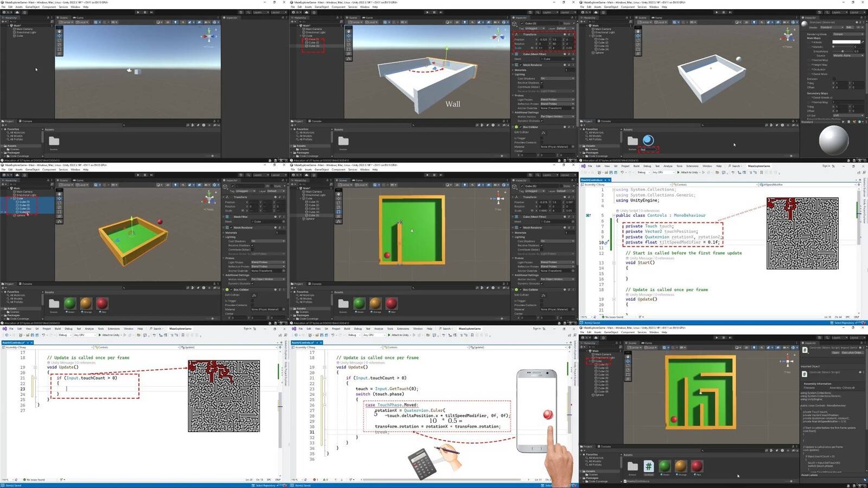Click Save in empty-if-block Visual Studio window
The width and height of the screenshot is (868, 488).
(x=33, y=335)
